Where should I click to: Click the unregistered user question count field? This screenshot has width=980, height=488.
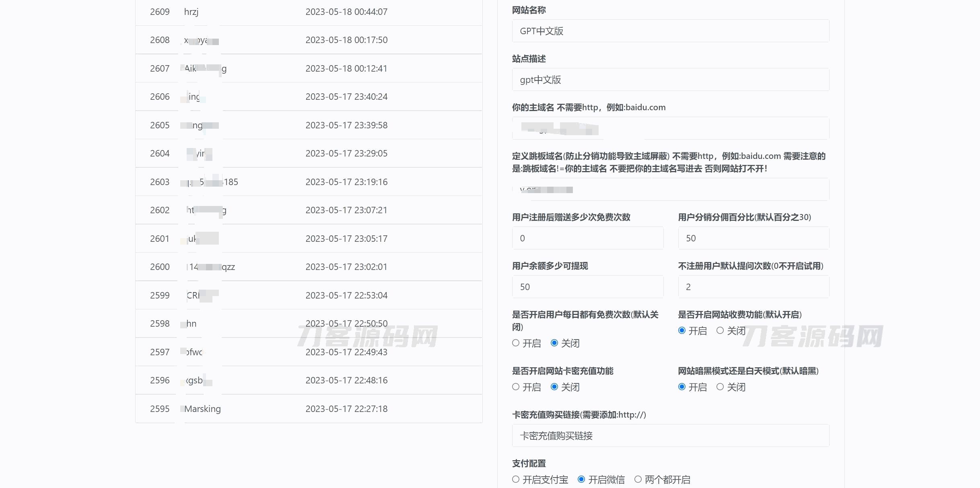click(753, 287)
